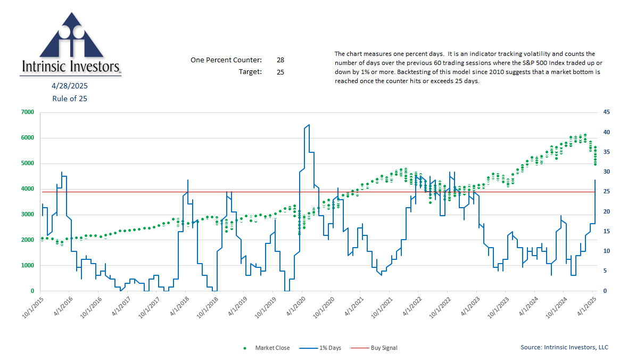
Task: Click the blue axis label "20"
Action: pos(607,212)
